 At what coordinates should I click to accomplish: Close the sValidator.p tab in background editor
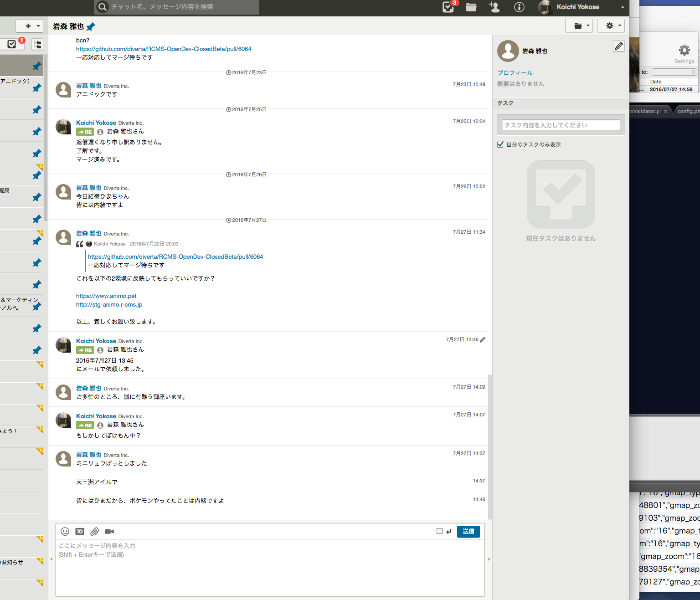pos(665,111)
